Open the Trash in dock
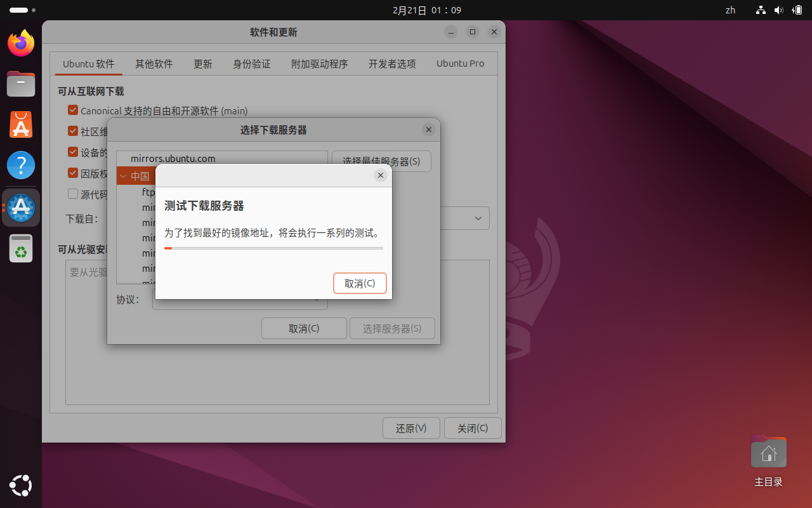 click(21, 248)
